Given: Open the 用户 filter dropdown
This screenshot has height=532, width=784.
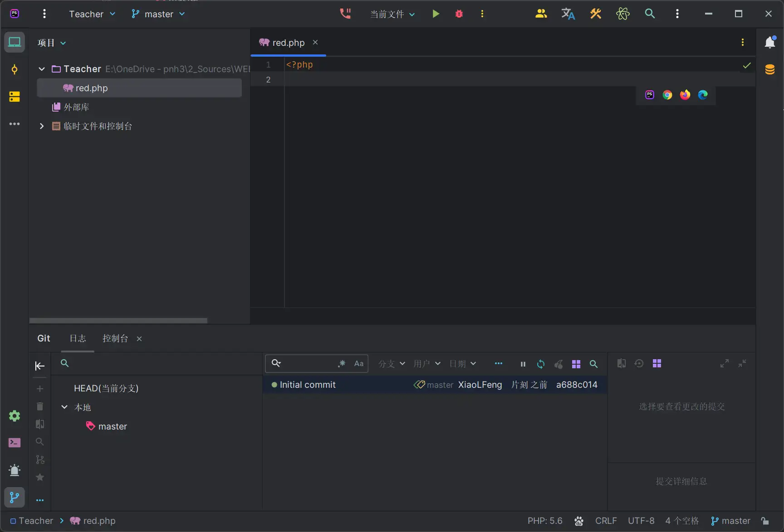Looking at the screenshot, I should click(427, 364).
